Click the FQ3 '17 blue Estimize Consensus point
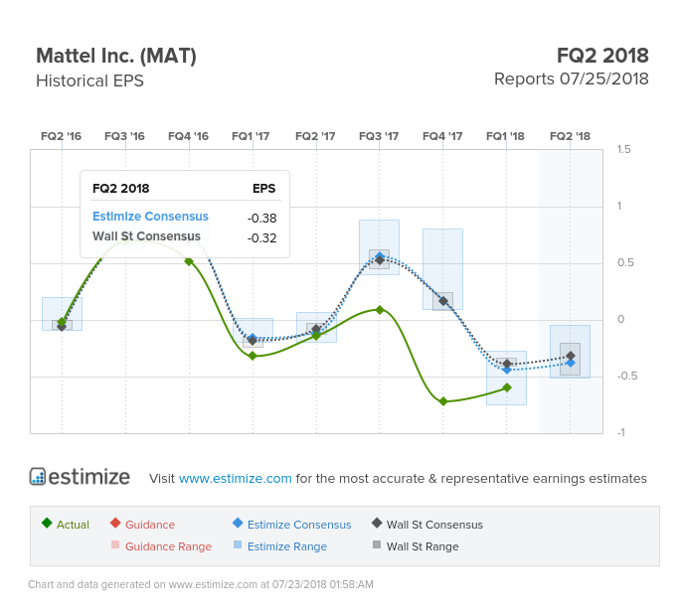The height and width of the screenshot is (616, 681). pyautogui.click(x=380, y=255)
